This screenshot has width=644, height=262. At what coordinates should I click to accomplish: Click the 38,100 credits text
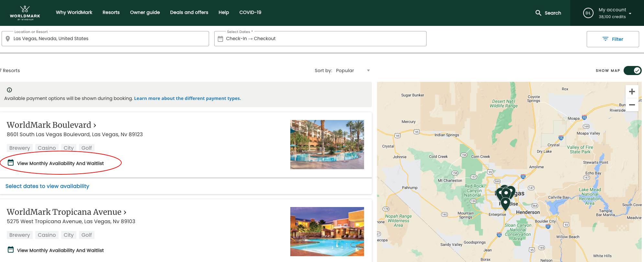pos(612,17)
